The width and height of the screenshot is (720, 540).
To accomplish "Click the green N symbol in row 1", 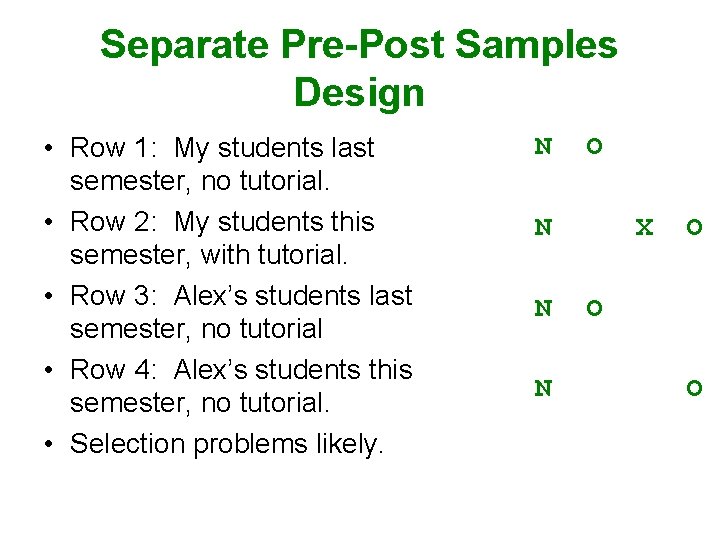I will point(543,146).
